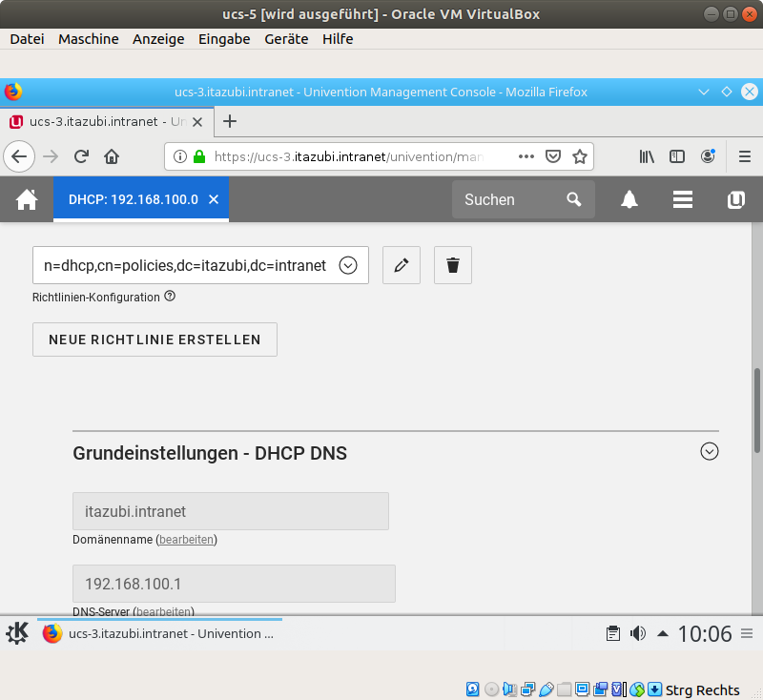Open the Datei menu
Viewport: 763px width, 700px height.
pos(28,39)
